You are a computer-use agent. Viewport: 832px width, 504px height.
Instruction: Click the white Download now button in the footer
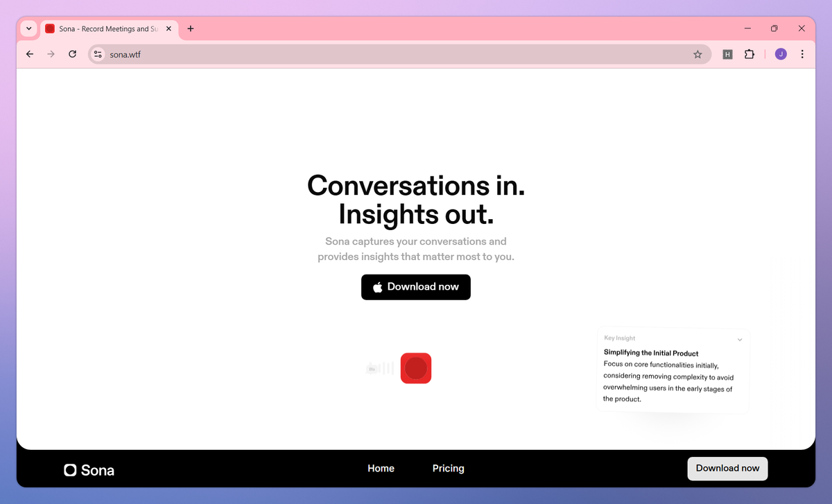click(727, 469)
